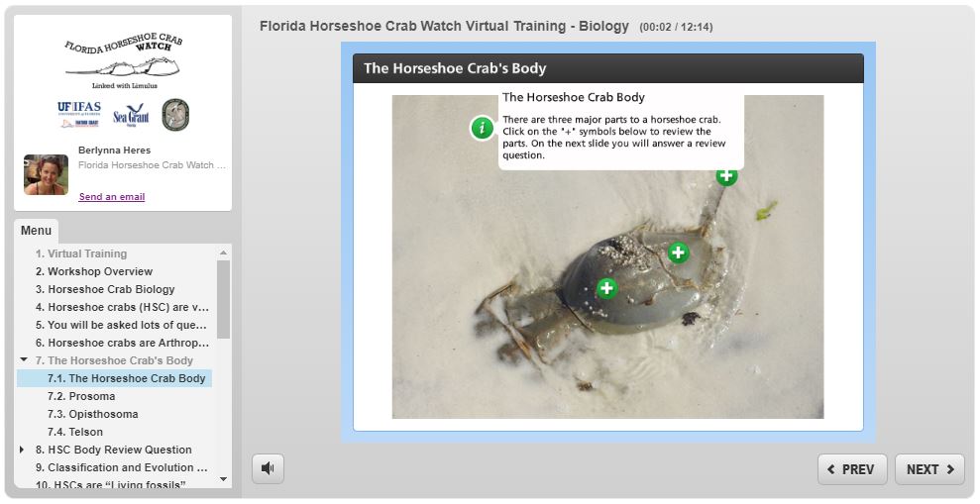Collapse the Horseshoe Crab's Body menu section
The height and width of the screenshot is (504, 980).
[x=25, y=360]
